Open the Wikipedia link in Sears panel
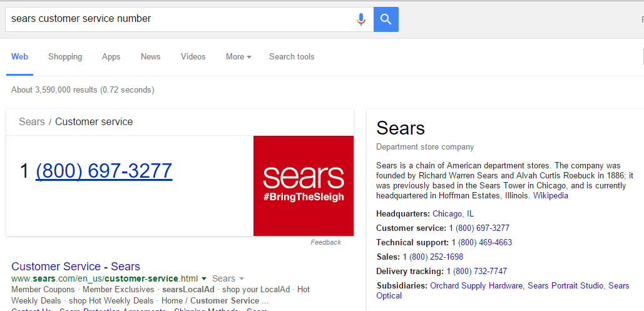 click(550, 196)
